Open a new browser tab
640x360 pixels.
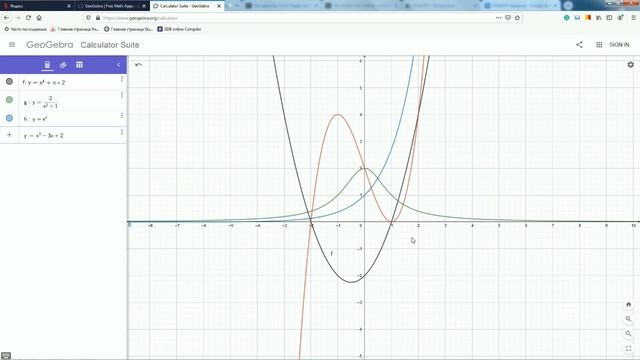pos(229,6)
